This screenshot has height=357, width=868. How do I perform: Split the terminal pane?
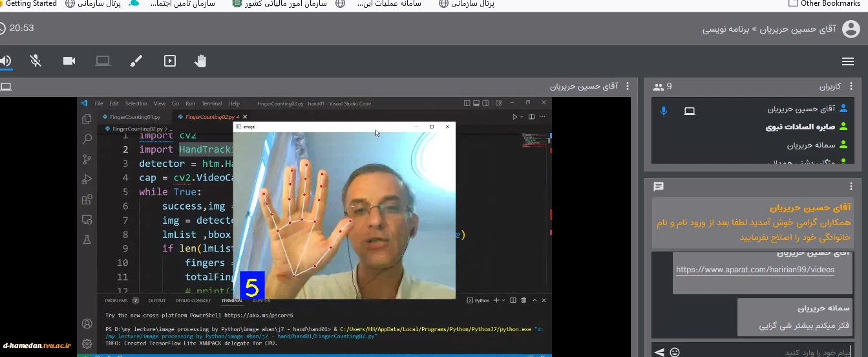[513, 301]
